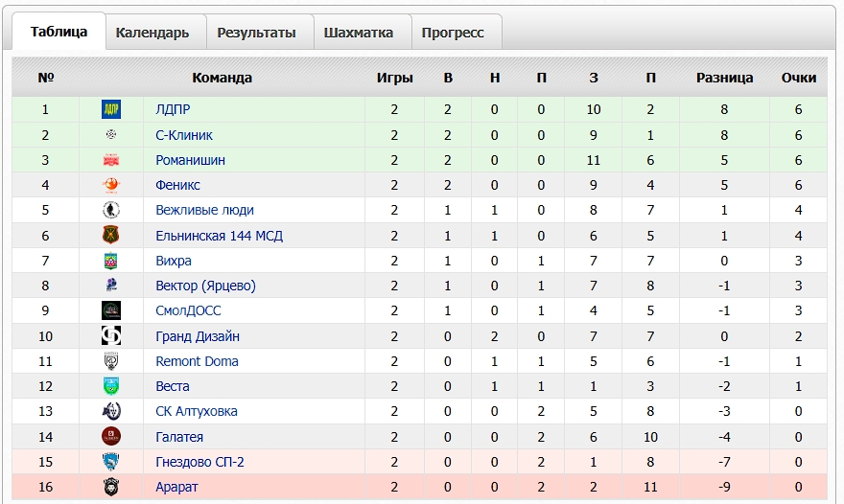Click the ЛДПР team logo icon
Screen dimensions: 844x504
(111, 110)
